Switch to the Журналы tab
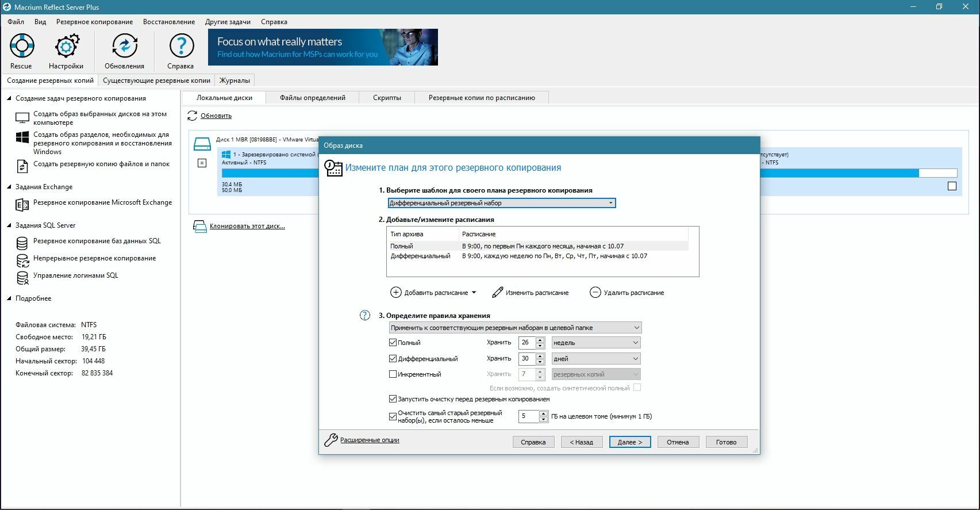This screenshot has height=510, width=980. (235, 80)
